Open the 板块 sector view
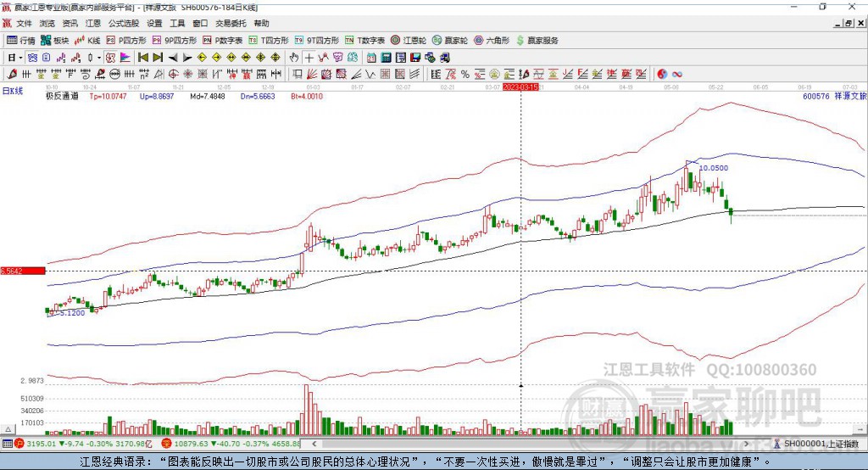The width and height of the screenshot is (868, 470). pos(54,41)
